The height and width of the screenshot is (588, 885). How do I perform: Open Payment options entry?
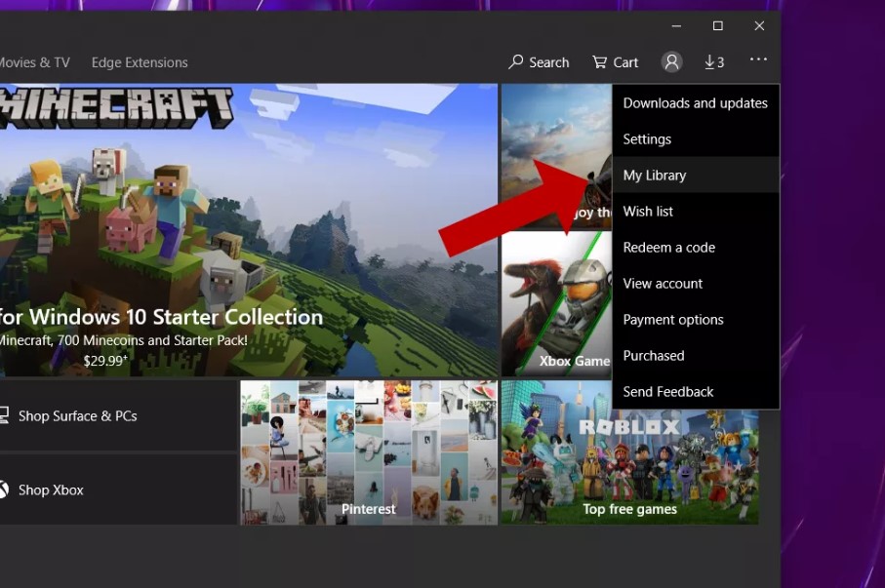[x=696, y=320]
